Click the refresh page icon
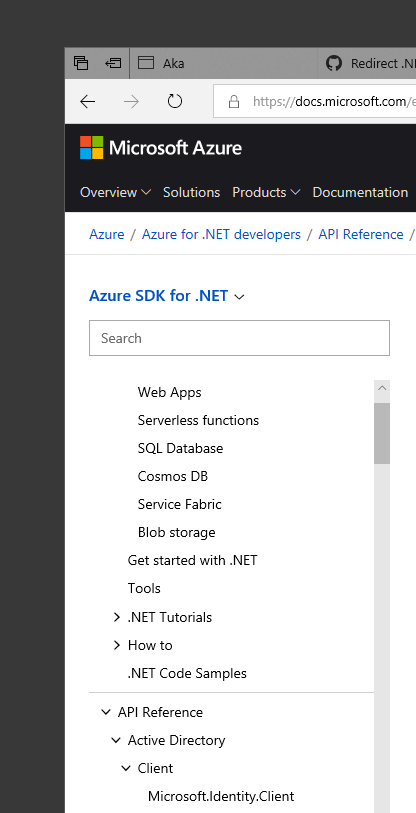Image resolution: width=416 pixels, height=813 pixels. click(175, 101)
